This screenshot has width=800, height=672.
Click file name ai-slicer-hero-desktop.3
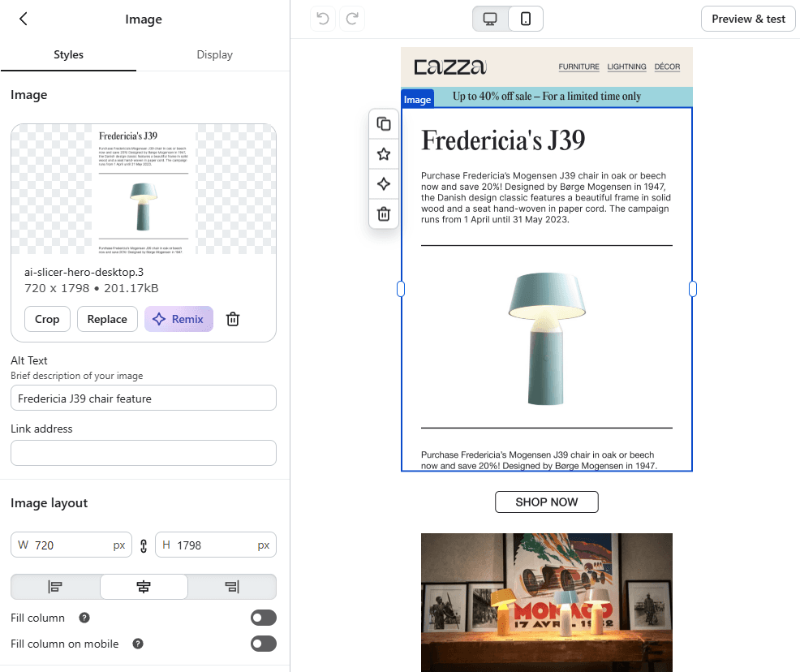click(84, 272)
